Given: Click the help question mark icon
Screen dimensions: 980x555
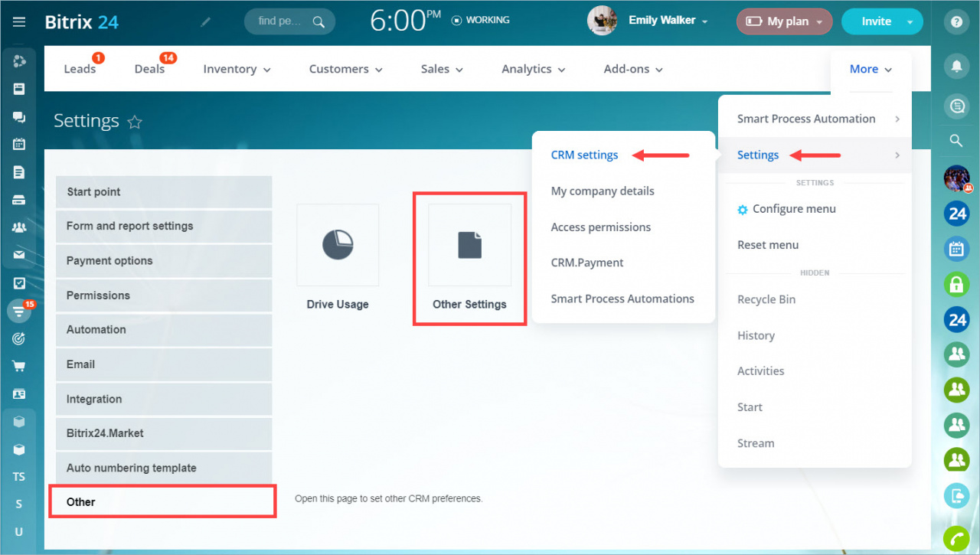Looking at the screenshot, I should point(956,21).
